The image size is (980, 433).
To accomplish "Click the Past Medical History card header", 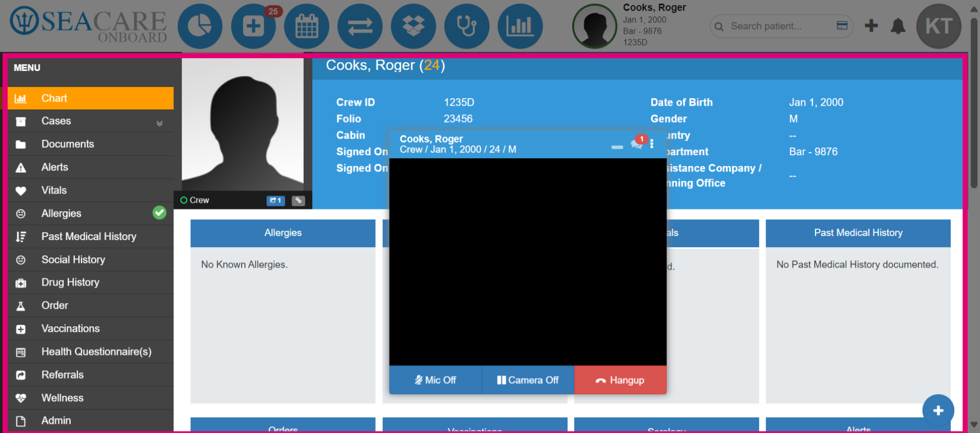I will 858,233.
